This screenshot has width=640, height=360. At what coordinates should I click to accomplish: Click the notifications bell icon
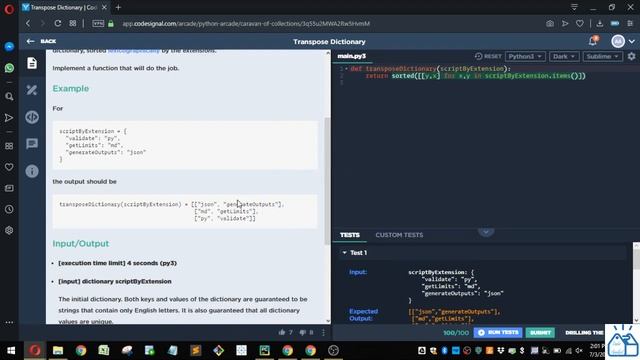(593, 41)
